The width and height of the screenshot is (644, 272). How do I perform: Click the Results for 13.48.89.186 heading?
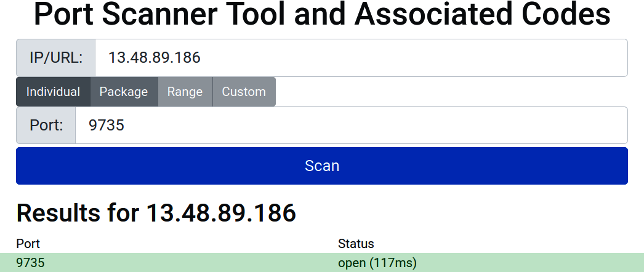[156, 213]
